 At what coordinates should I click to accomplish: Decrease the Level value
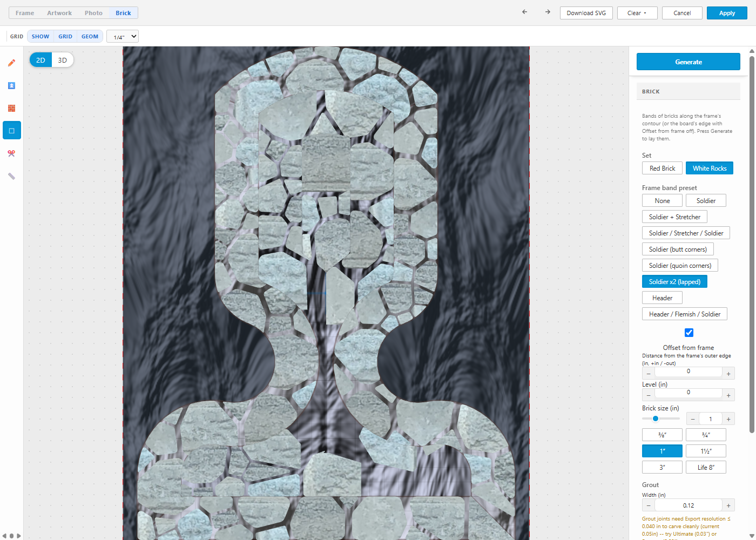pyautogui.click(x=649, y=395)
